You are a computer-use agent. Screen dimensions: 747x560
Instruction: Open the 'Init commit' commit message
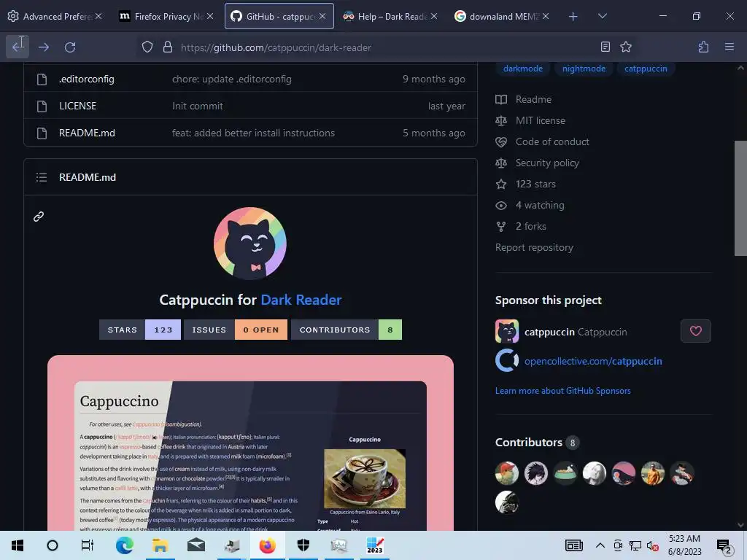tap(197, 106)
